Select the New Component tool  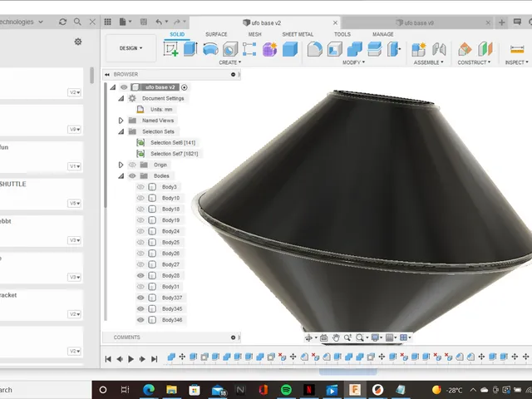coord(419,49)
